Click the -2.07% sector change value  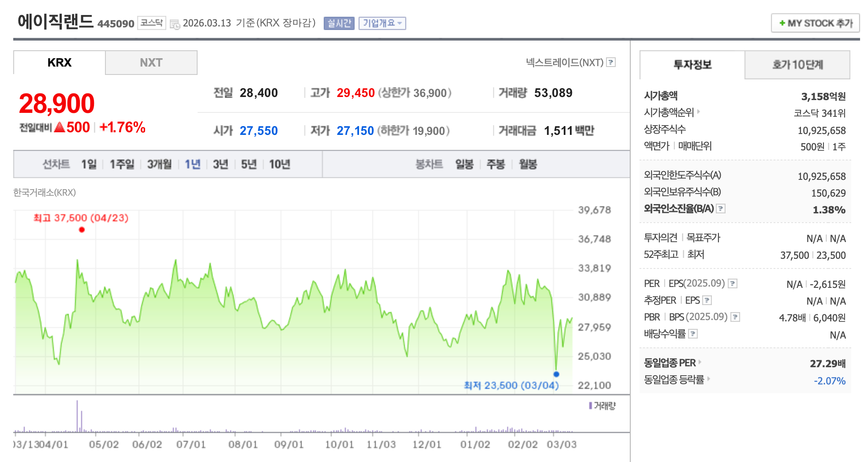click(830, 381)
